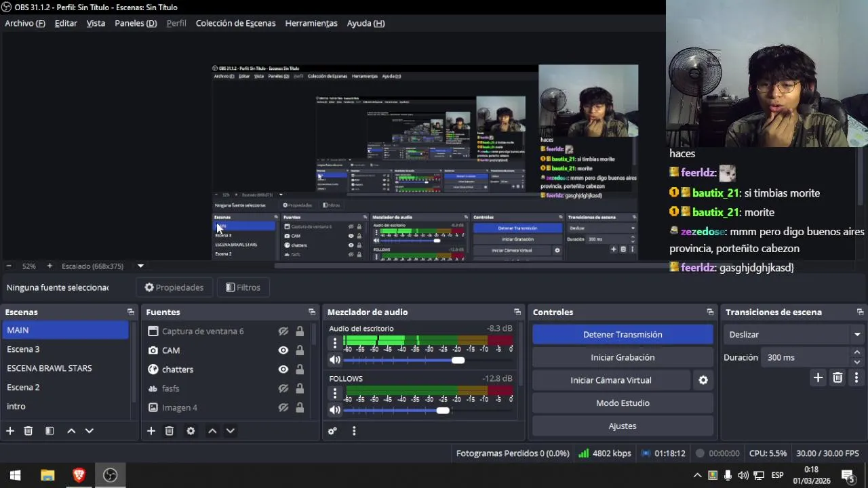This screenshot has width=868, height=488.
Task: Click OBS Studio taskbar icon
Action: pos(110,475)
